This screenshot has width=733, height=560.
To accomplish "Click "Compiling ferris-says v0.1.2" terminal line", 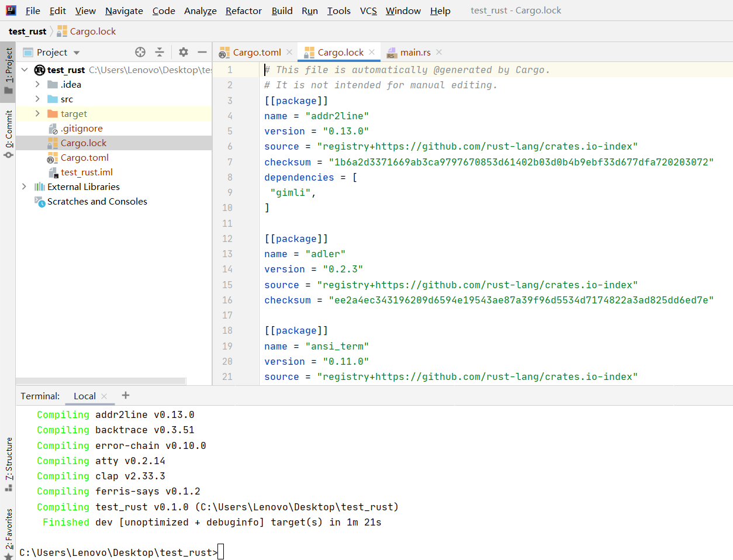I will coord(119,491).
